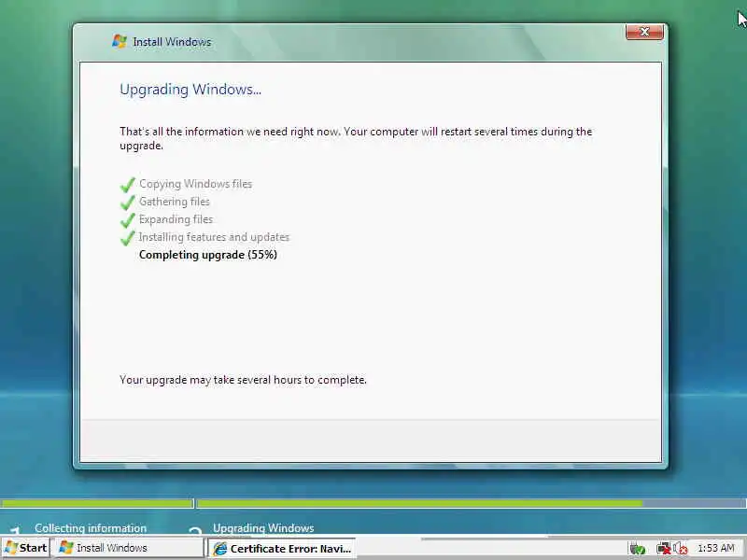This screenshot has width=747, height=560.
Task: Click the Gathering files label
Action: coord(175,202)
